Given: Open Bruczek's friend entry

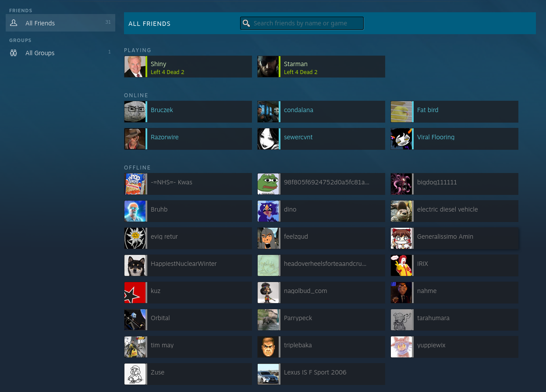Looking at the screenshot, I should click(188, 112).
